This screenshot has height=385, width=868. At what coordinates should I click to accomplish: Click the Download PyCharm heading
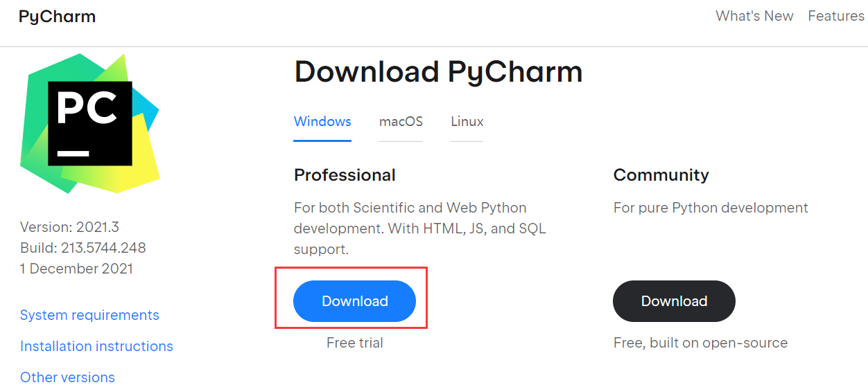pos(438,72)
